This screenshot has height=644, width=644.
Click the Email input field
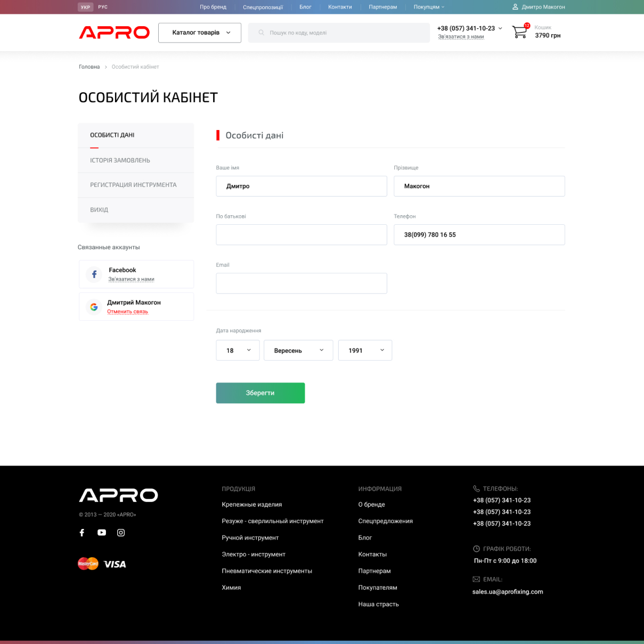pos(301,283)
